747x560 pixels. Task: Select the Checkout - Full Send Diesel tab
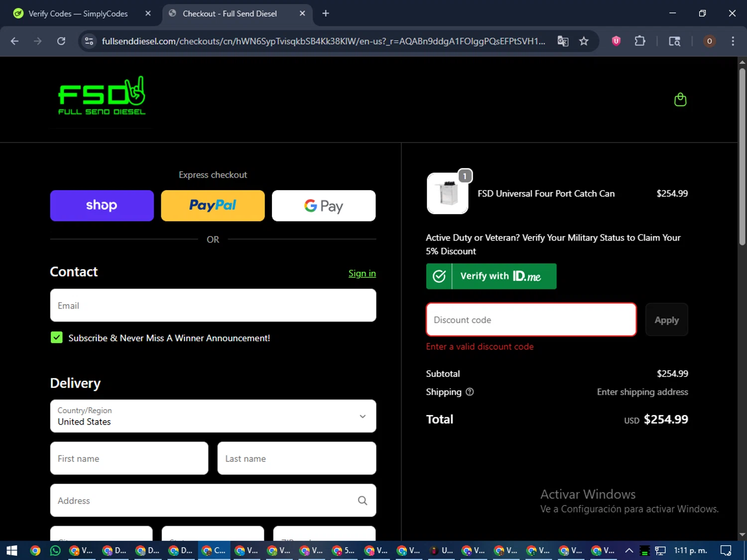click(230, 13)
